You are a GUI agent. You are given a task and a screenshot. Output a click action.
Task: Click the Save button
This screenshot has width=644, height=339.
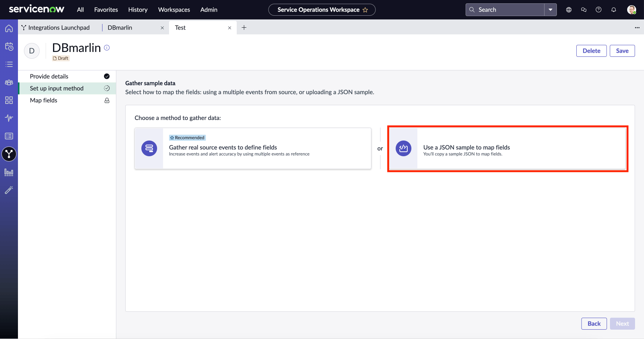click(622, 51)
